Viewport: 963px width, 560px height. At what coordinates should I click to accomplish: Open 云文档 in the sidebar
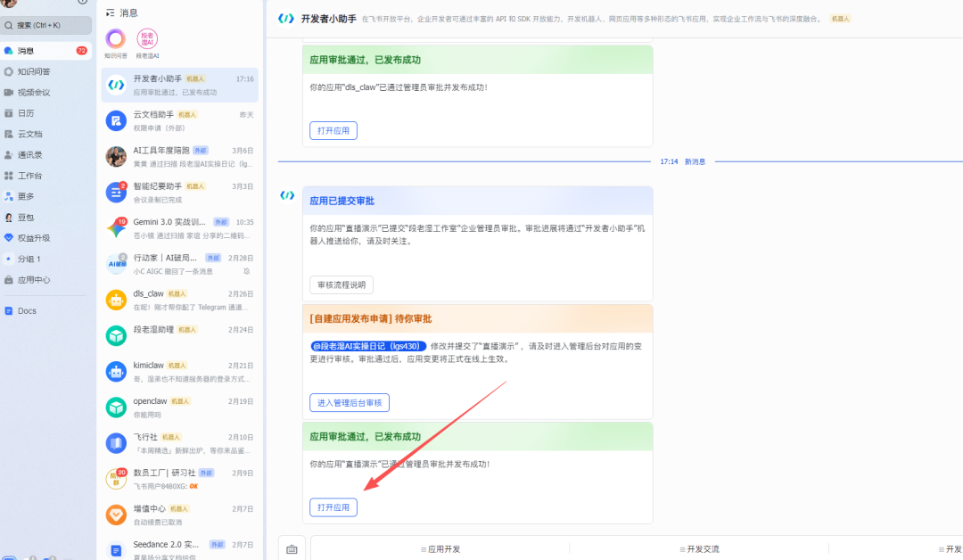click(x=46, y=134)
